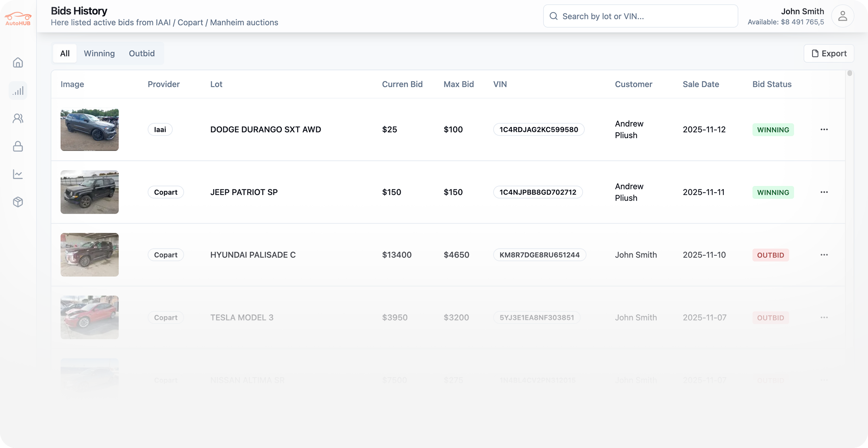
Task: Open the Home dashboard from the sidebar
Action: click(x=18, y=62)
